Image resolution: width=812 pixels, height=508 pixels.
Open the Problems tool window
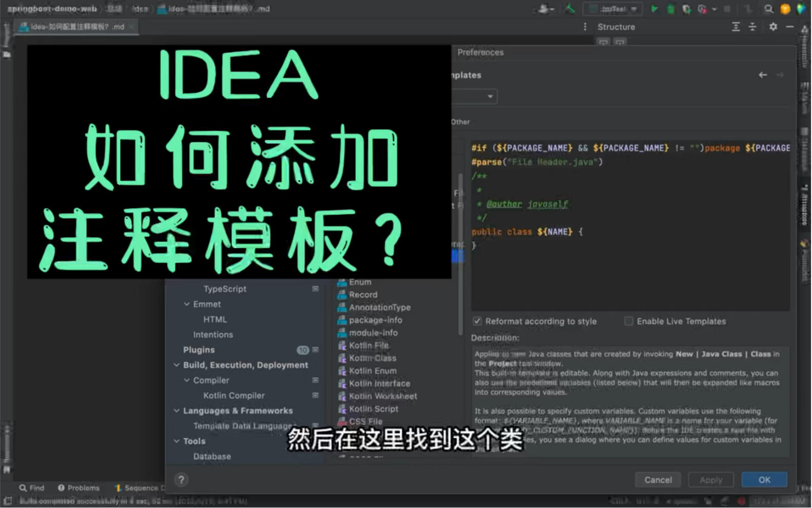[x=78, y=488]
